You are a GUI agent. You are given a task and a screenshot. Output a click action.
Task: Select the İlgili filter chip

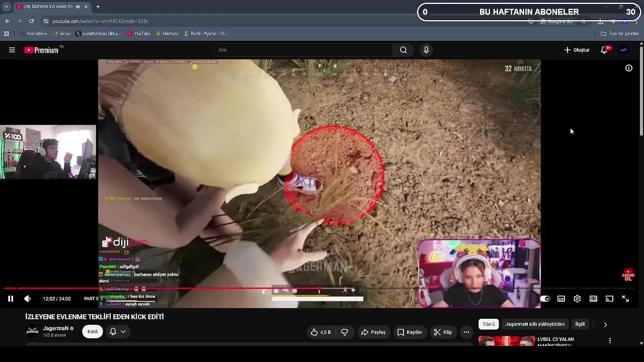[580, 324]
